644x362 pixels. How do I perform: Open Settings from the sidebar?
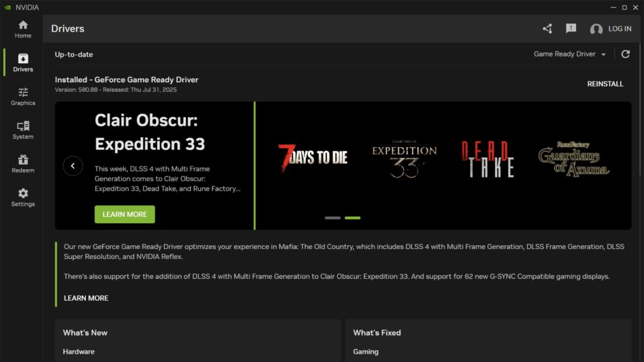23,197
